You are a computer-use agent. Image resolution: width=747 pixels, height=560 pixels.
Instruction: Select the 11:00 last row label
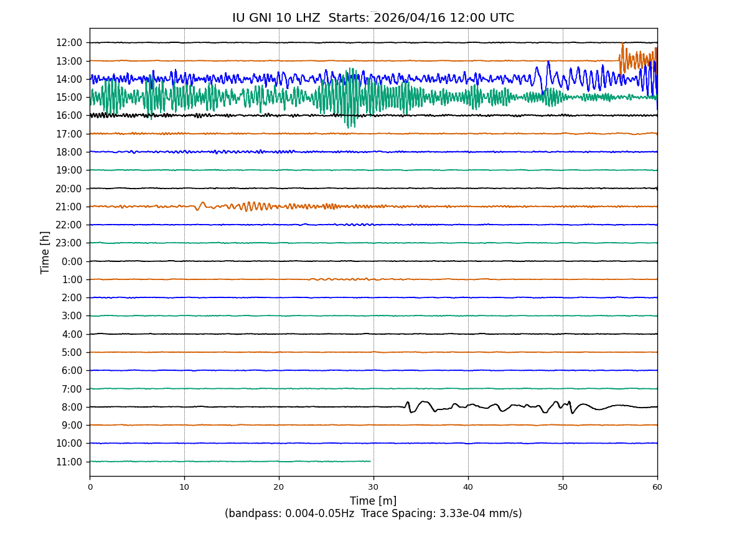69,462
